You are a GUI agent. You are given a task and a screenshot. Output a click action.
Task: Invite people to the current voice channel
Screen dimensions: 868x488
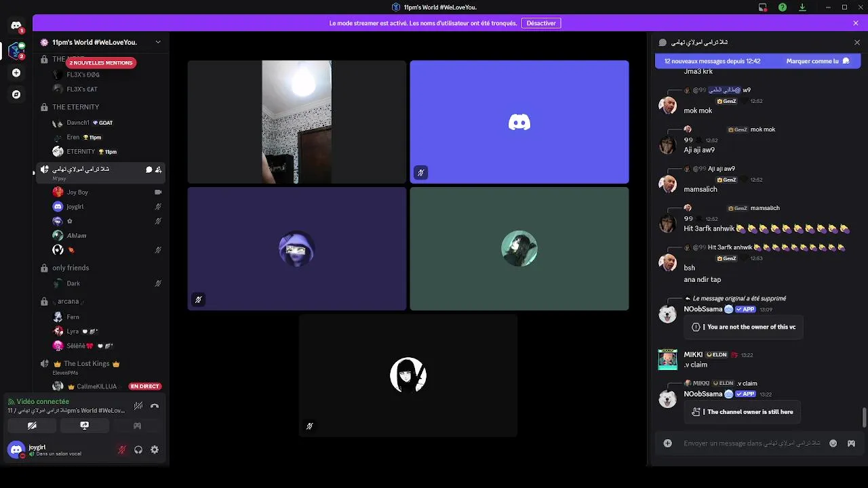pos(158,169)
